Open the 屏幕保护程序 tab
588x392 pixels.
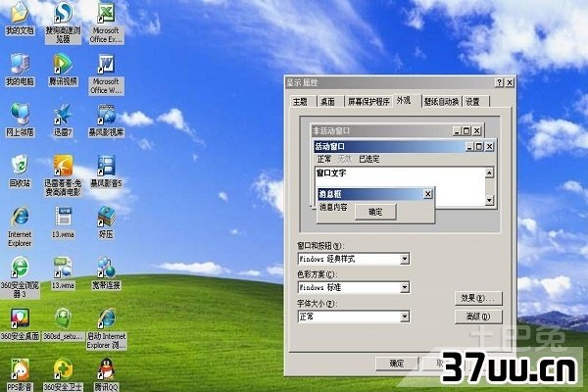(x=368, y=102)
